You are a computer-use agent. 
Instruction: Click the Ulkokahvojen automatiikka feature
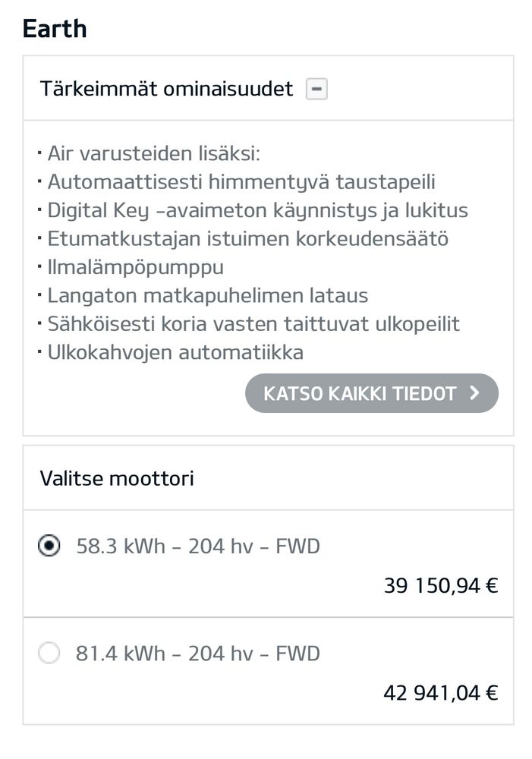click(x=175, y=352)
